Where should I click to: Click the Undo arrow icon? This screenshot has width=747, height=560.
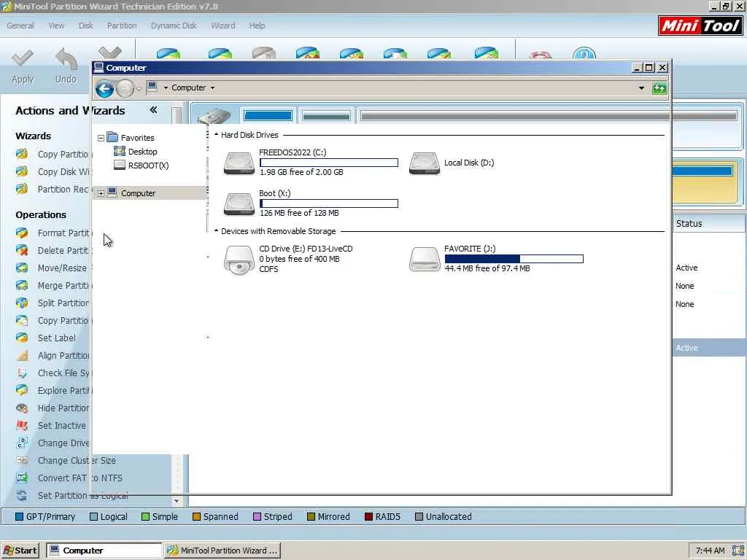66,59
